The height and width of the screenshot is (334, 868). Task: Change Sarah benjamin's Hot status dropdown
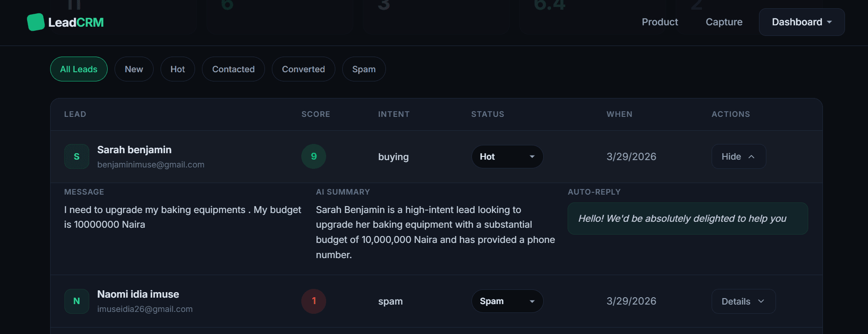tap(507, 156)
